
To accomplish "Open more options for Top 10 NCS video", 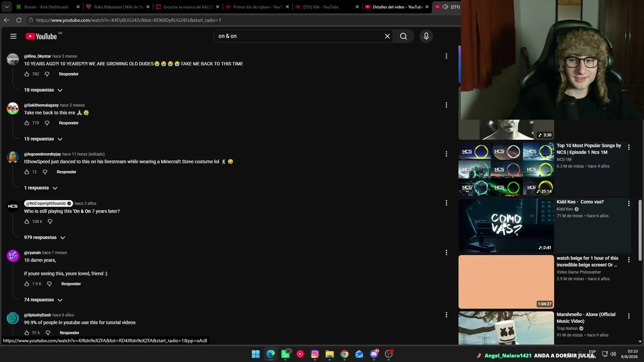I will [x=628, y=147].
